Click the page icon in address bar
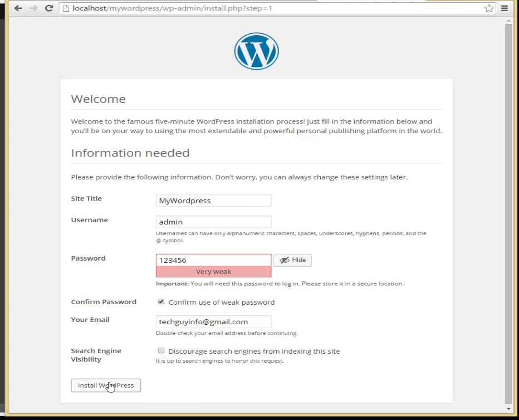 (66, 8)
